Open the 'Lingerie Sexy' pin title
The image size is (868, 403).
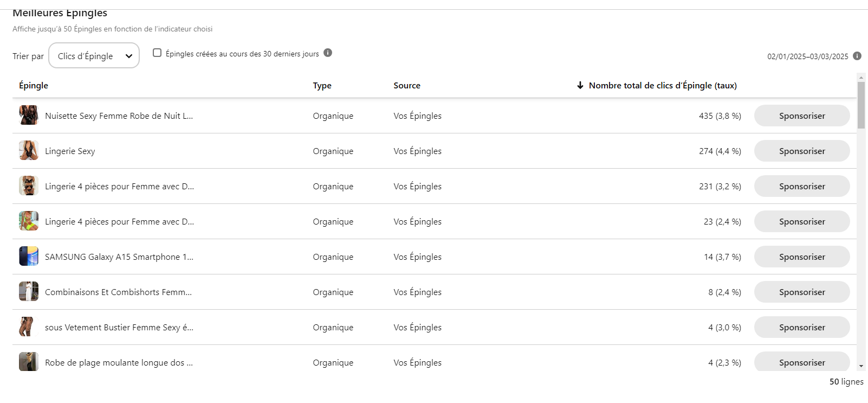click(70, 151)
